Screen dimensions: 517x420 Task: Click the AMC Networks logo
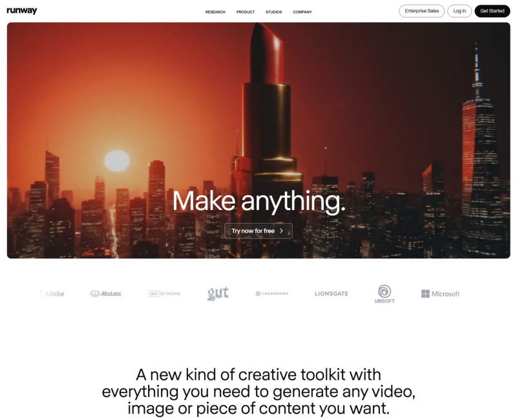point(165,293)
